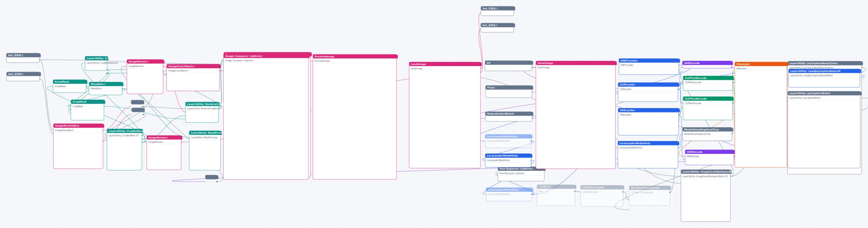This screenshot has width=868, height=228.
Task: Click the RepeatLatentBatch node title
Action: [x=509, y=114]
